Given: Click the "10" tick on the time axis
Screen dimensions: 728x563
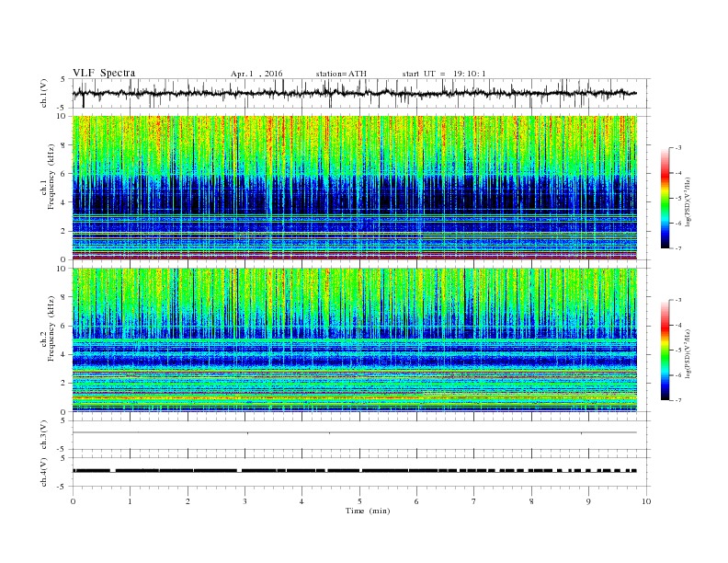Looking at the screenshot, I should (x=646, y=501).
